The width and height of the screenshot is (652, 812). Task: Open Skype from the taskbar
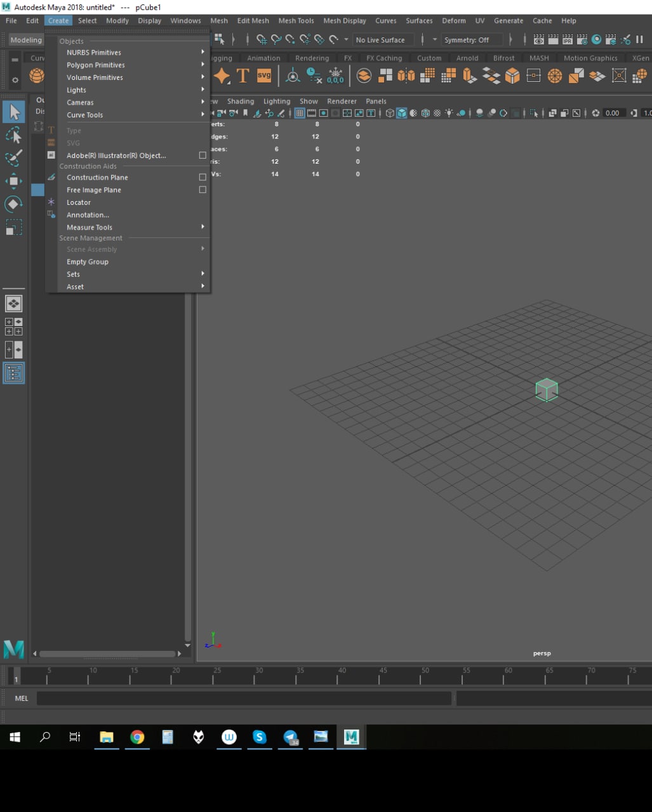259,737
